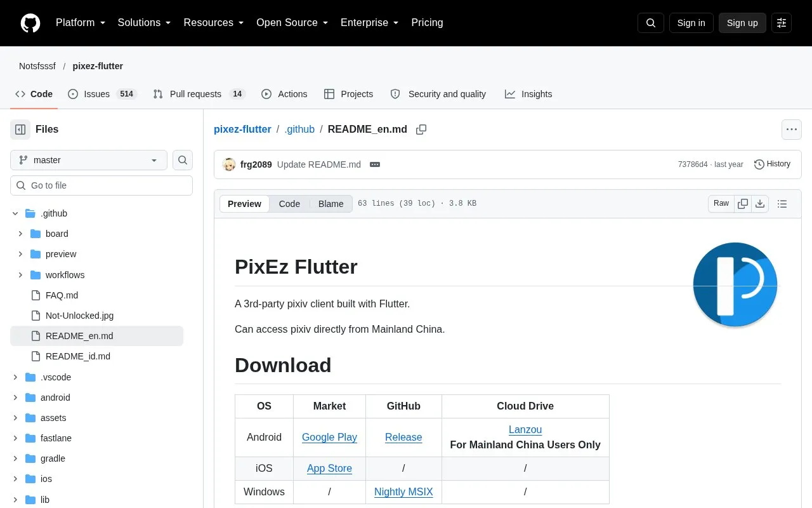This screenshot has height=508, width=812.
Task: Open the Insights tab
Action: click(528, 94)
